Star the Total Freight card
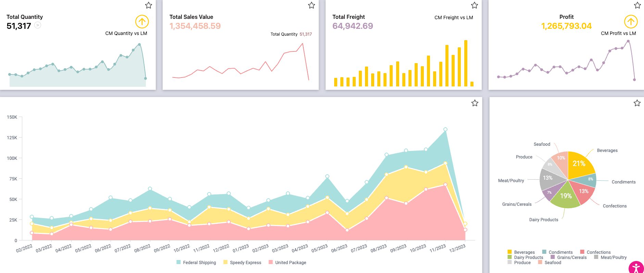 click(x=474, y=5)
